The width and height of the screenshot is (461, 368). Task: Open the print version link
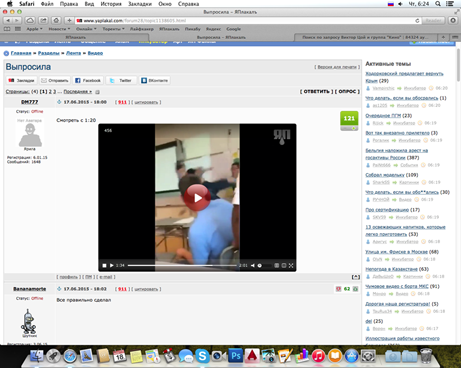[x=337, y=67]
